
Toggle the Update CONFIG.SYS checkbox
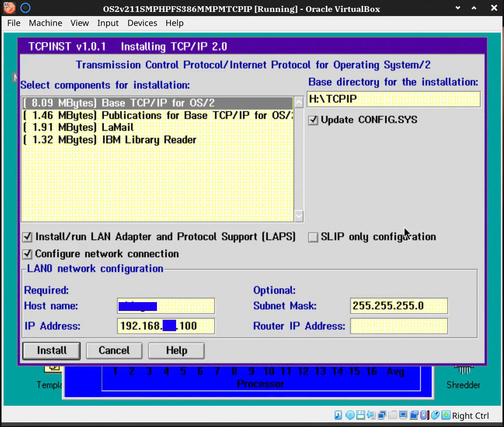(x=313, y=120)
